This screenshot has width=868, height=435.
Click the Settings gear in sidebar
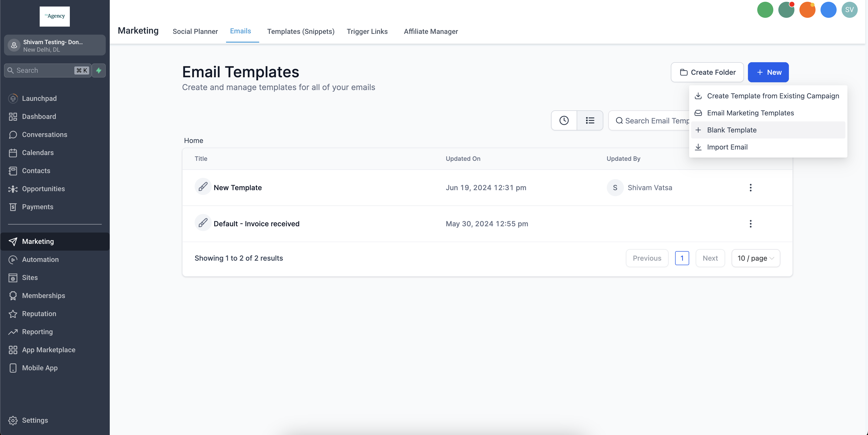coord(13,420)
